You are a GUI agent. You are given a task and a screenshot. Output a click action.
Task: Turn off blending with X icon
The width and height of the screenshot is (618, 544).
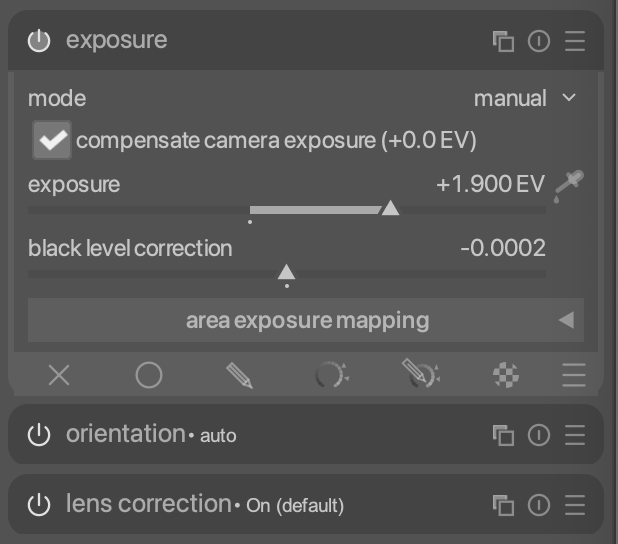click(x=59, y=375)
